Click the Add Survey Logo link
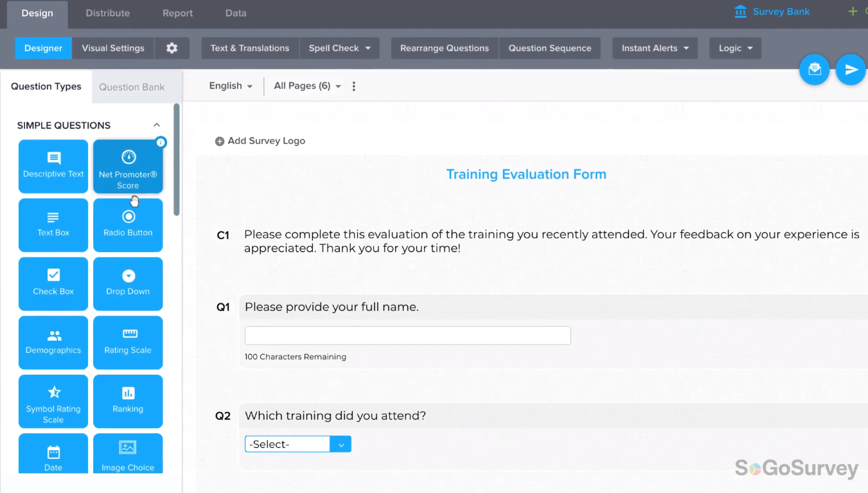Viewport: 868px width, 493px height. coord(260,141)
